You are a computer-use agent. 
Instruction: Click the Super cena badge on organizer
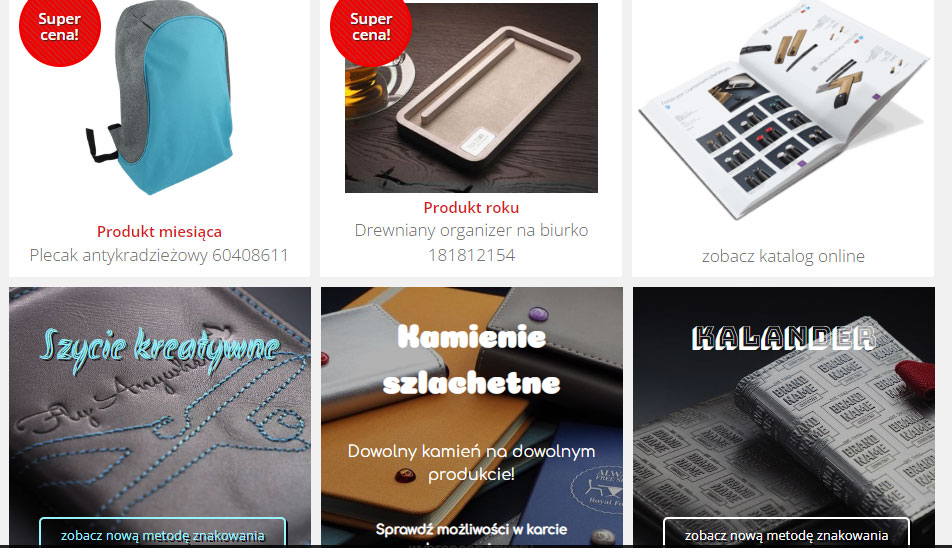[371, 27]
